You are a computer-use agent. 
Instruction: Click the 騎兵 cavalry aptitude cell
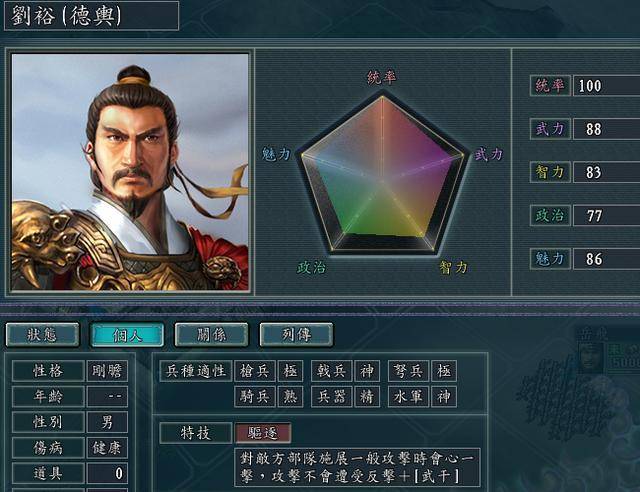click(x=255, y=396)
